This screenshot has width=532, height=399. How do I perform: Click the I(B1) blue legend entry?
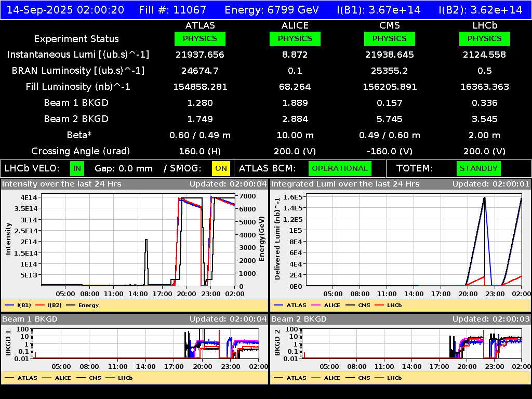[18, 305]
